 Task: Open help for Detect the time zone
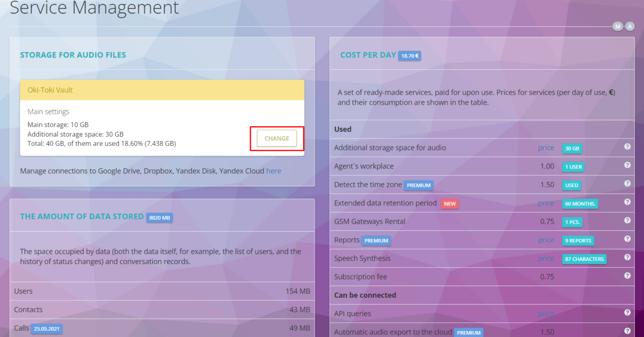[627, 183]
